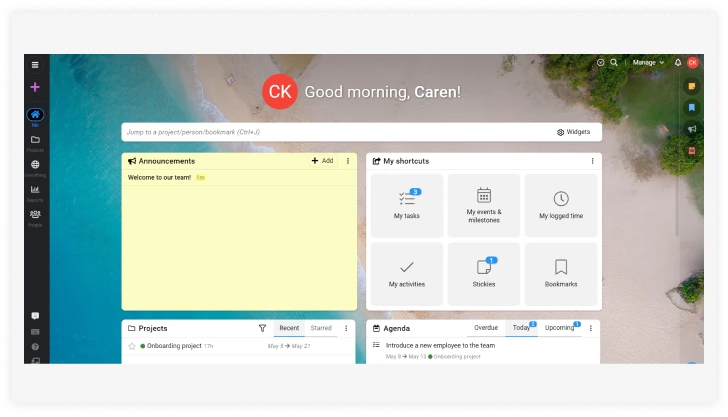Viewport: 728px width, 417px height.
Task: Click the search magnifier icon
Action: (614, 63)
